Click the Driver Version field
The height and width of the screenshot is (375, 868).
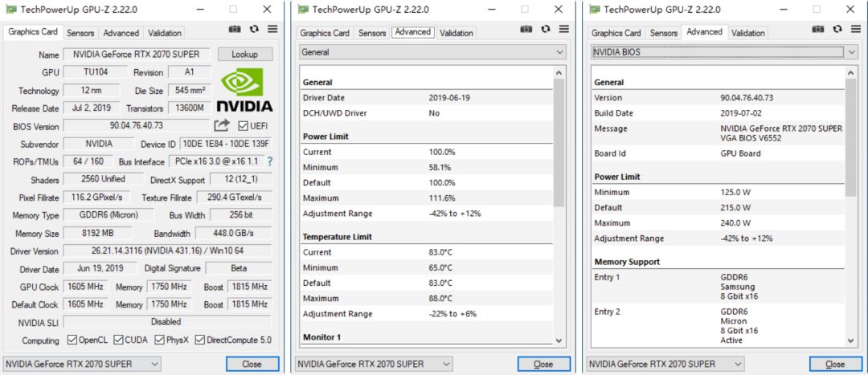[167, 251]
